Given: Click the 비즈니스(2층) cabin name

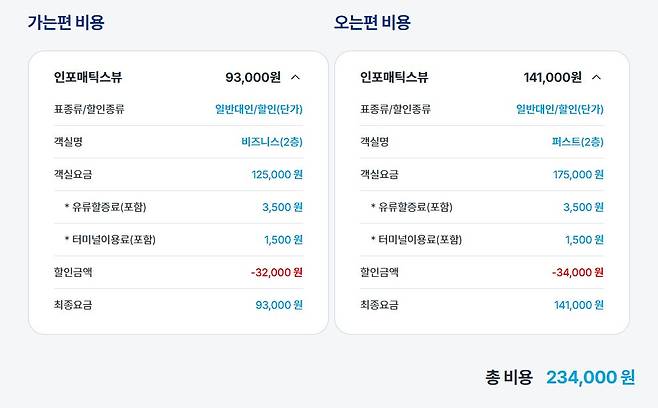Looking at the screenshot, I should (x=271, y=142).
